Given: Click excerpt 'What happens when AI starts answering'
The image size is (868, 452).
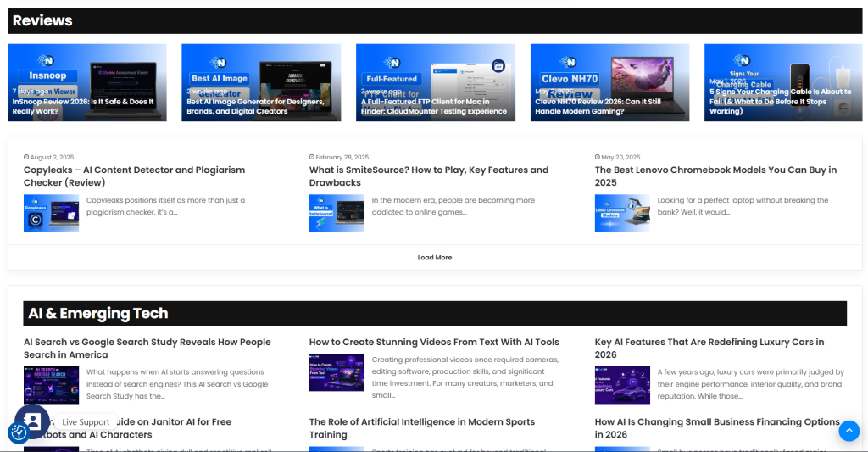Looking at the screenshot, I should tap(177, 384).
